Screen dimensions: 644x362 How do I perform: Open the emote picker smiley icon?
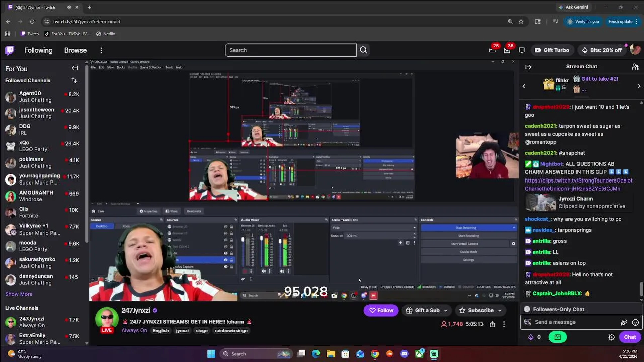click(635, 322)
